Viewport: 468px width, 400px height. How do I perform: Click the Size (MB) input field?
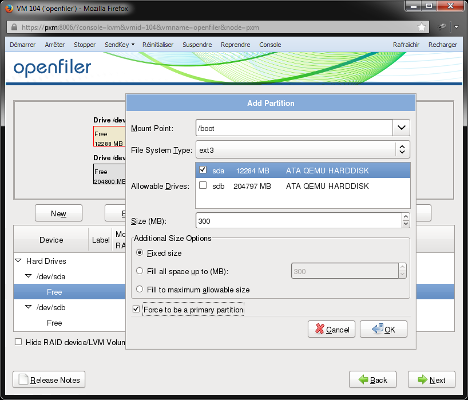point(299,221)
